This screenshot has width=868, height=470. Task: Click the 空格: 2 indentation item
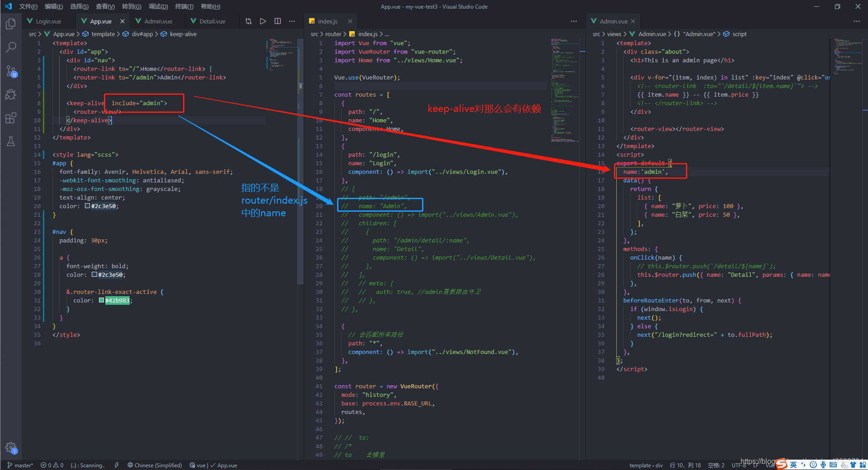tap(716, 465)
